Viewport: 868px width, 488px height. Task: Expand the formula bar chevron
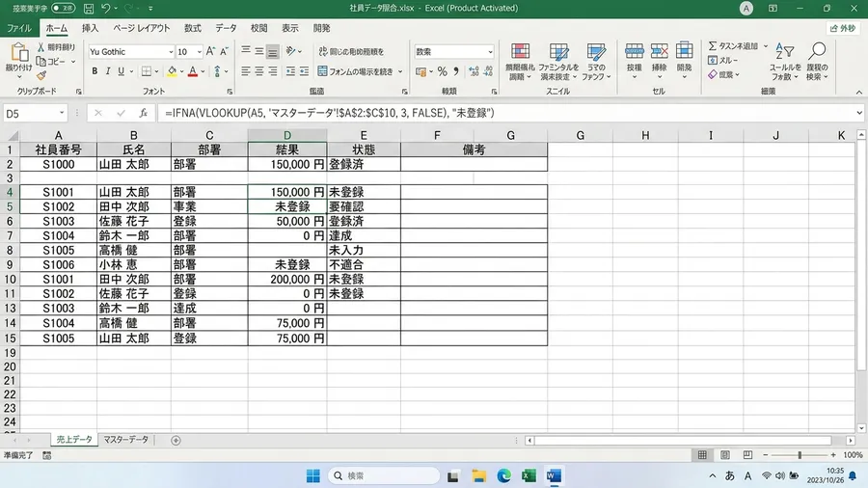coord(859,113)
